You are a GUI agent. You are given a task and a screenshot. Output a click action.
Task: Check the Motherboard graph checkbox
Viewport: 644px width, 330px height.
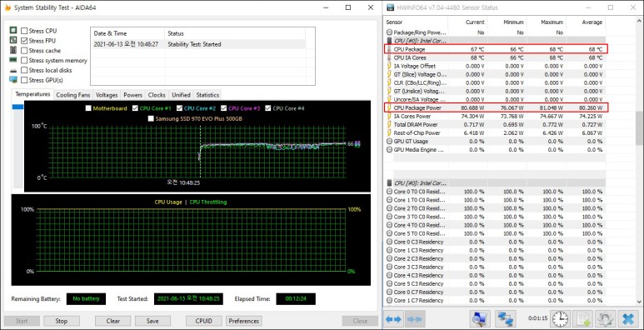[x=88, y=108]
